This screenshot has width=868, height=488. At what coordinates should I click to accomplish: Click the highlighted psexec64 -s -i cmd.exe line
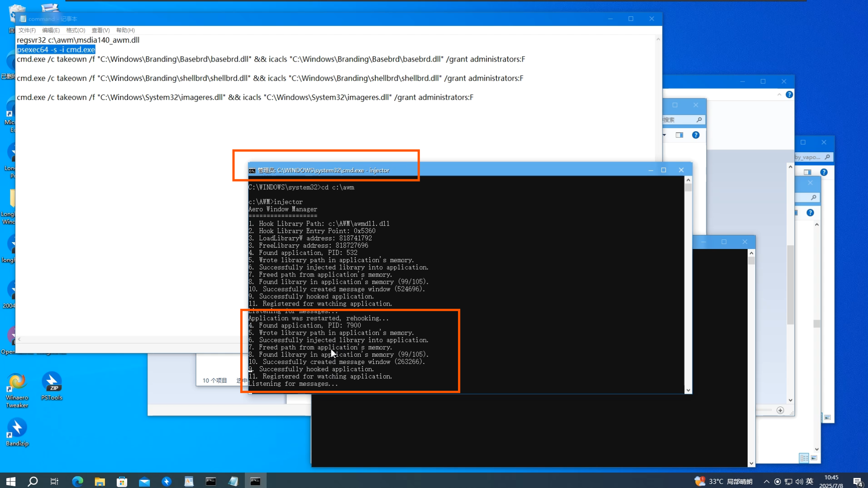pos(56,49)
